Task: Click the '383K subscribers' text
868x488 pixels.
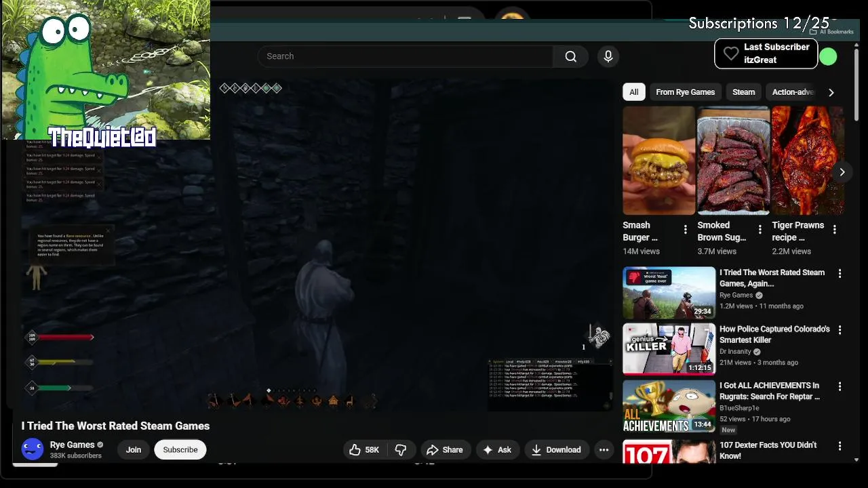Action: [75, 455]
